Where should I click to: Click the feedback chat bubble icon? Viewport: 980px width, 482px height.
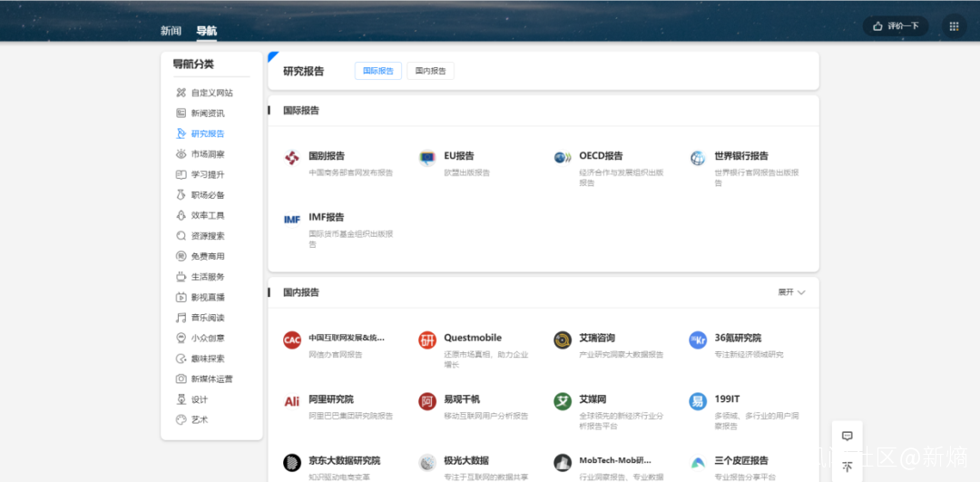pos(848,436)
